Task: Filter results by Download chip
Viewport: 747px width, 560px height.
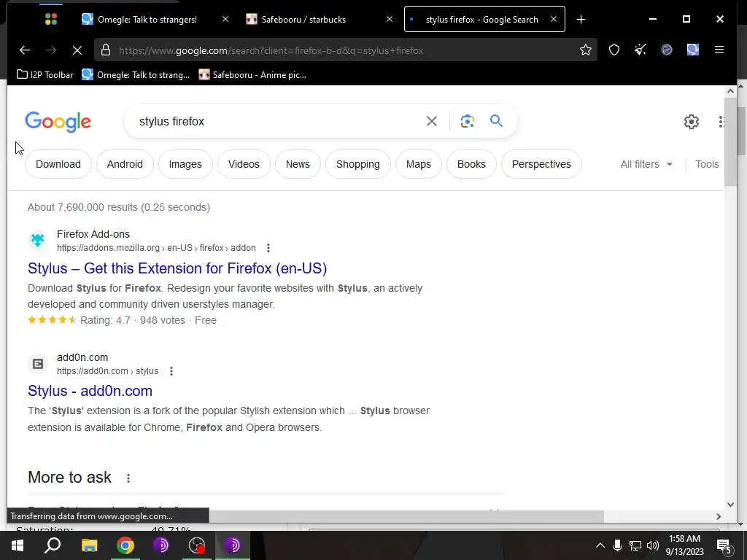Action: pos(58,164)
